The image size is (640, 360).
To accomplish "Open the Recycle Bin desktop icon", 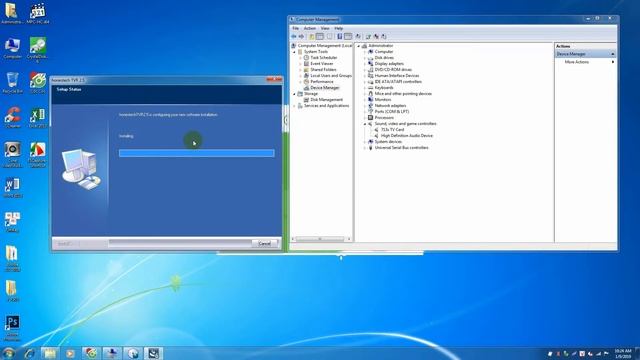I will point(12,83).
